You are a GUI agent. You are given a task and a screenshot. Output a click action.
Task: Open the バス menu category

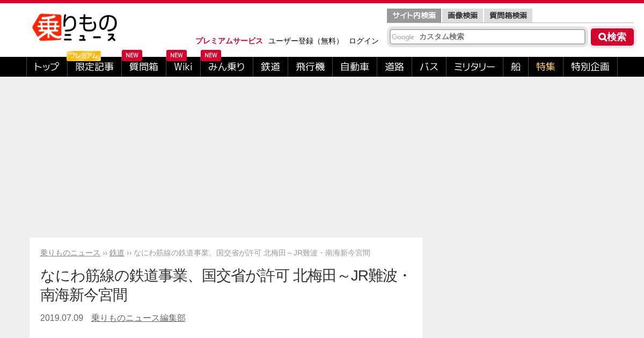point(429,67)
